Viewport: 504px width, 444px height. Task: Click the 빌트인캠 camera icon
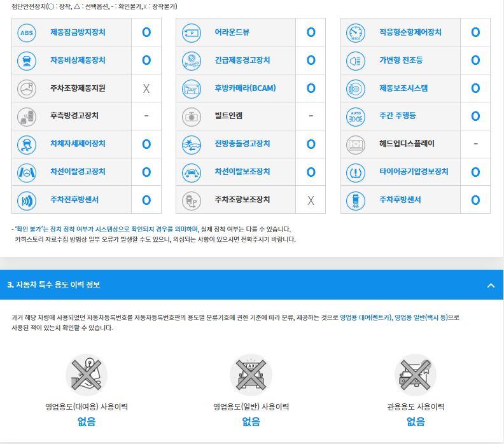(x=192, y=116)
